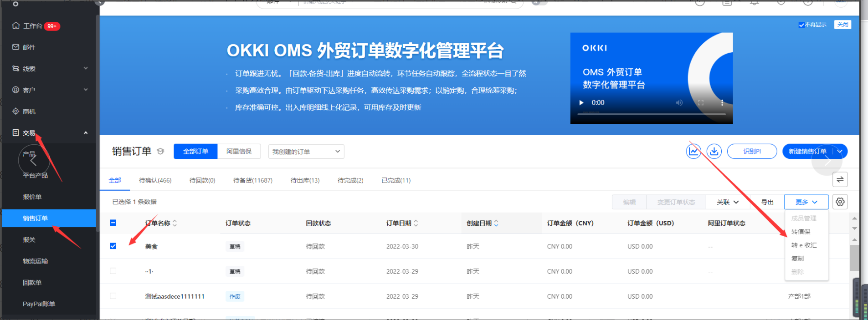Click the 商机 opportunity icon
Screen dimensions: 868x320
[16, 111]
